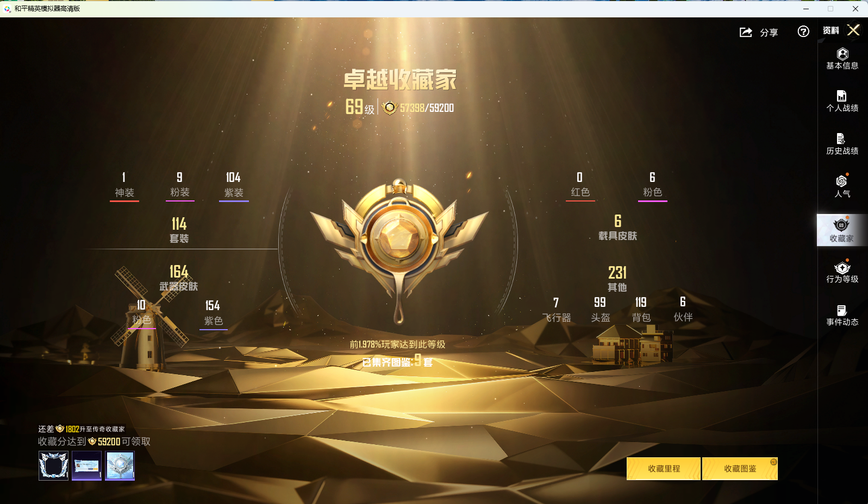The image size is (868, 504).
Task: Open 行为等级 in the sidebar
Action: point(842,273)
